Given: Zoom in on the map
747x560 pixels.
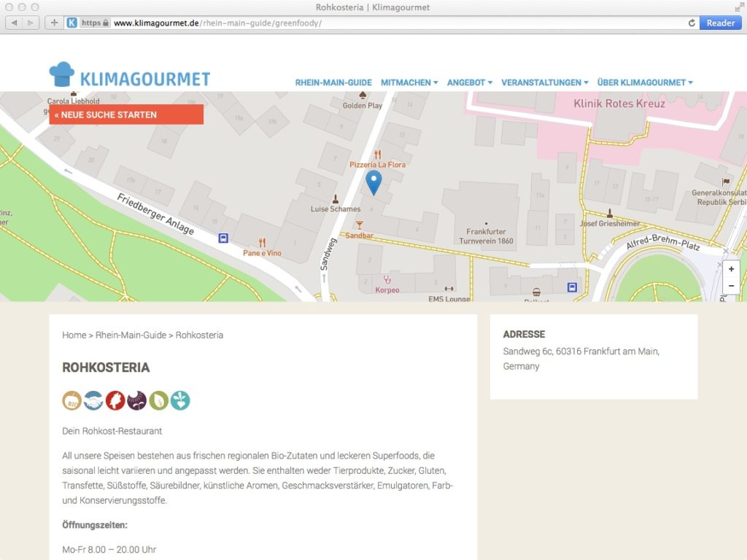Looking at the screenshot, I should tap(731, 268).
